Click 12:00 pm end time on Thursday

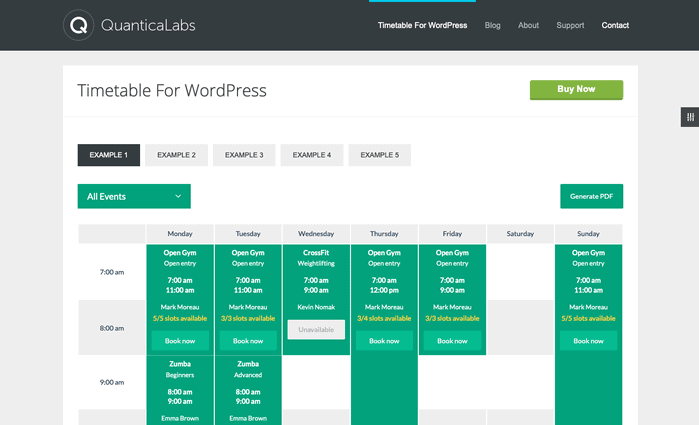[x=384, y=290]
